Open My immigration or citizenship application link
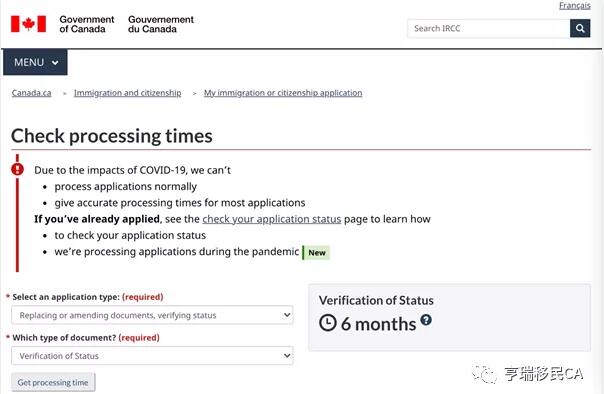 coord(283,93)
